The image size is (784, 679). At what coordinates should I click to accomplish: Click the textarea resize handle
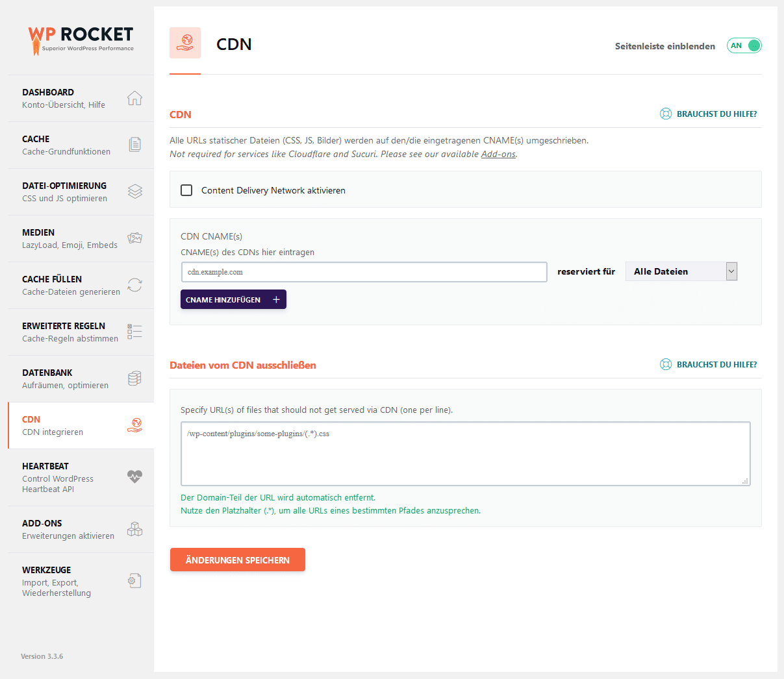tap(745, 481)
